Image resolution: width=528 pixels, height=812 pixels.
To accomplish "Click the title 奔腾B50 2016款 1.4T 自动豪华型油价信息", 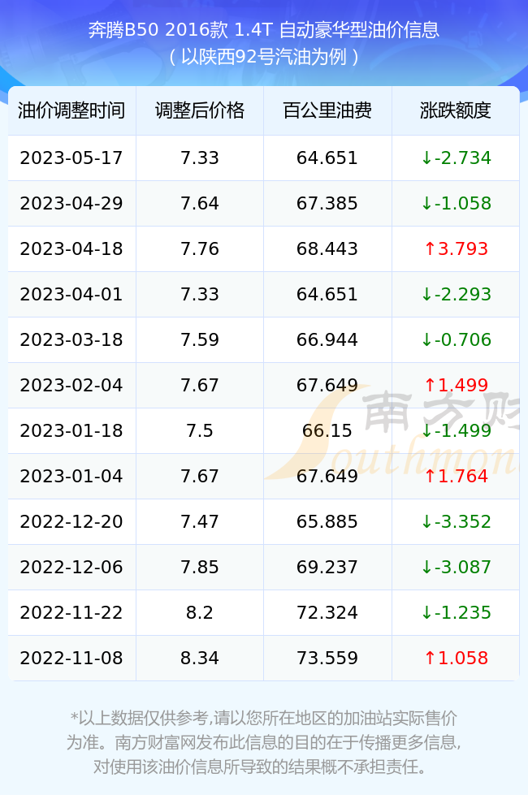I will pos(264,30).
